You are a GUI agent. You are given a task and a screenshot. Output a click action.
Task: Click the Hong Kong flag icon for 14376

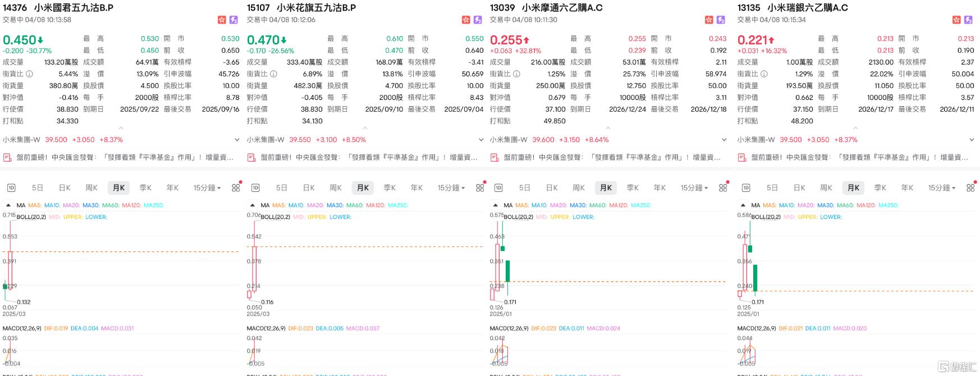click(222, 20)
